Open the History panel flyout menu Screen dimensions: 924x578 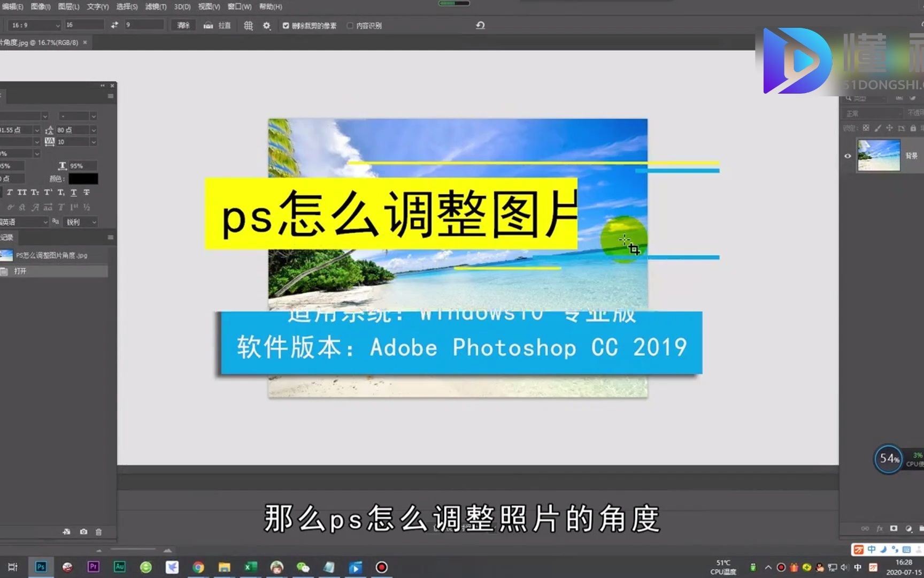click(111, 237)
